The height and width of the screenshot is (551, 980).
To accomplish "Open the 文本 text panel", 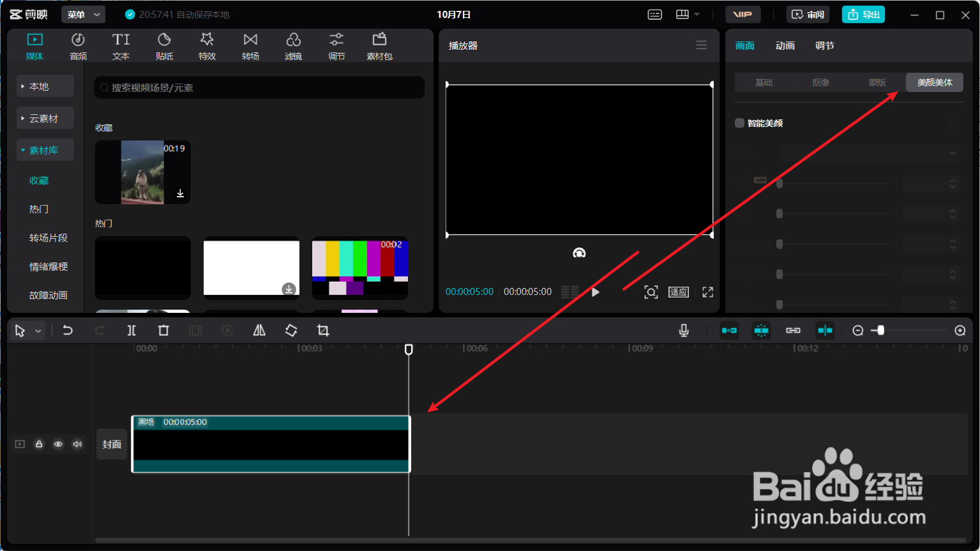I will (121, 47).
